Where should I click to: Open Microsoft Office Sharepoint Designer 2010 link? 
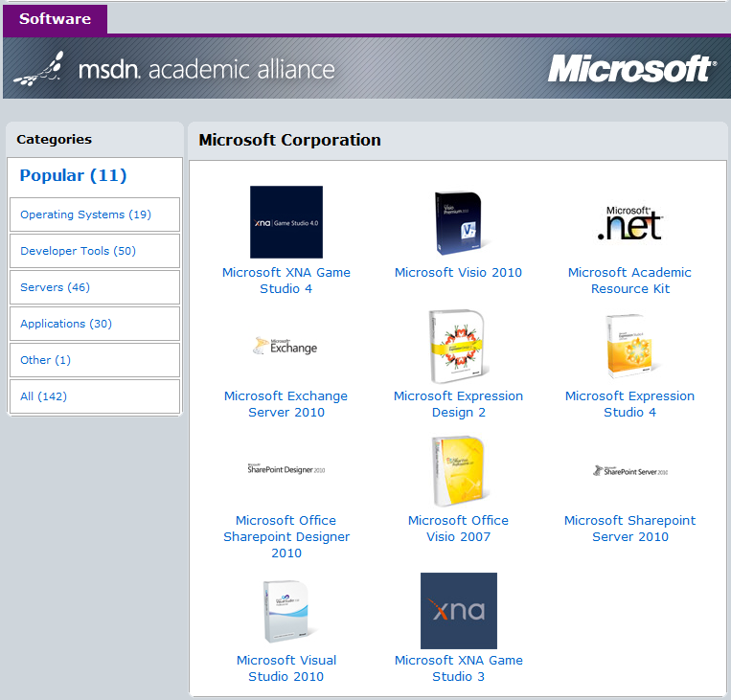[x=286, y=536]
